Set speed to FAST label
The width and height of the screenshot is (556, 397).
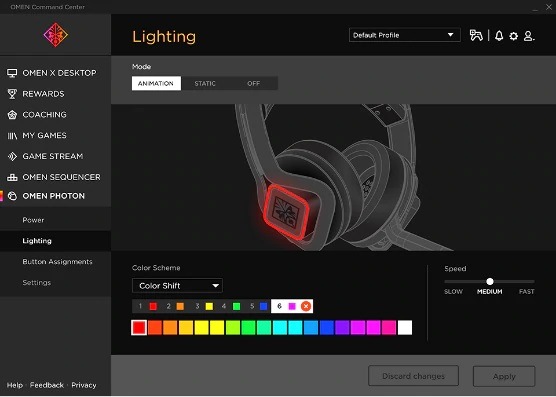click(527, 292)
